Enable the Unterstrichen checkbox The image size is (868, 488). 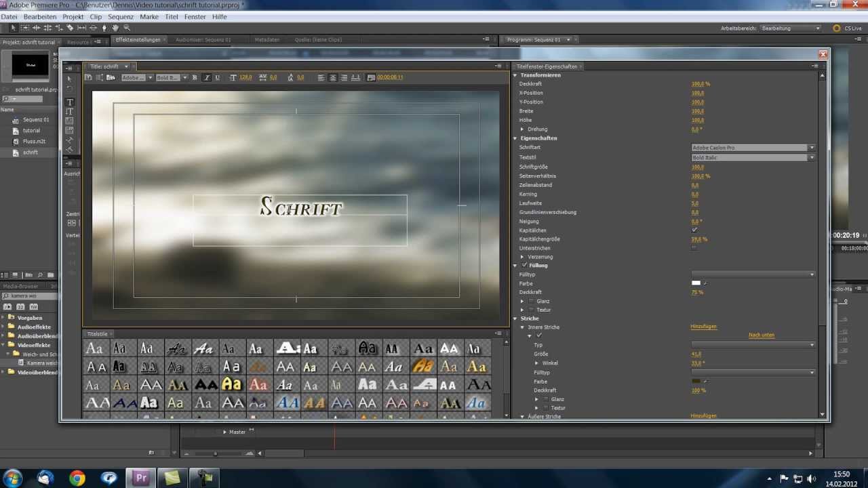point(694,248)
